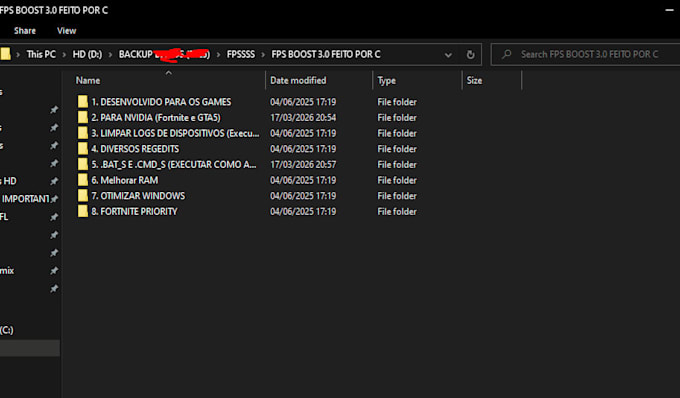680x398 pixels.
Task: Navigate to BACKUP breadcrumb folder
Action: click(164, 54)
